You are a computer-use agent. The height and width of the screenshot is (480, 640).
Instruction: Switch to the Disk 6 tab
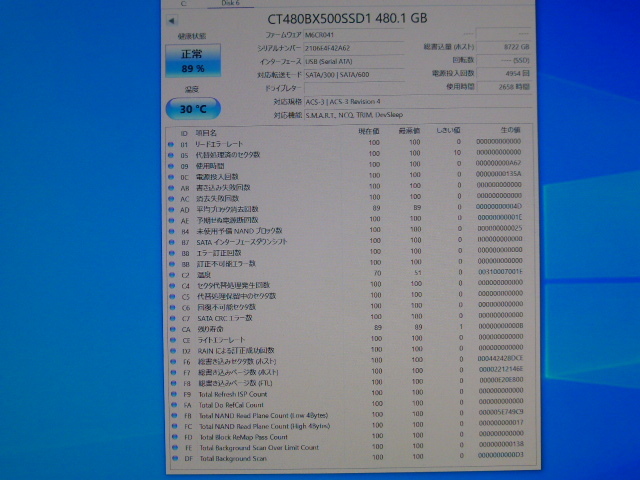pos(231,3)
